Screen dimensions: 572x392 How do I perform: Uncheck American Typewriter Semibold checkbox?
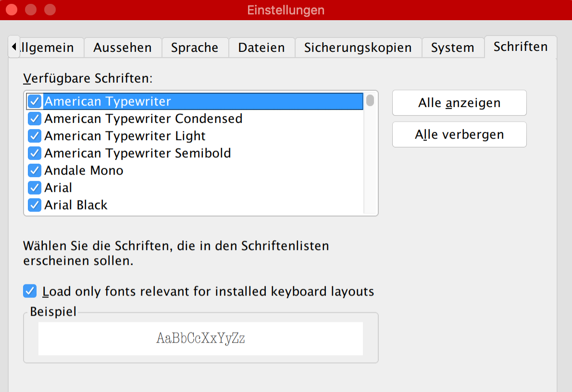click(35, 153)
